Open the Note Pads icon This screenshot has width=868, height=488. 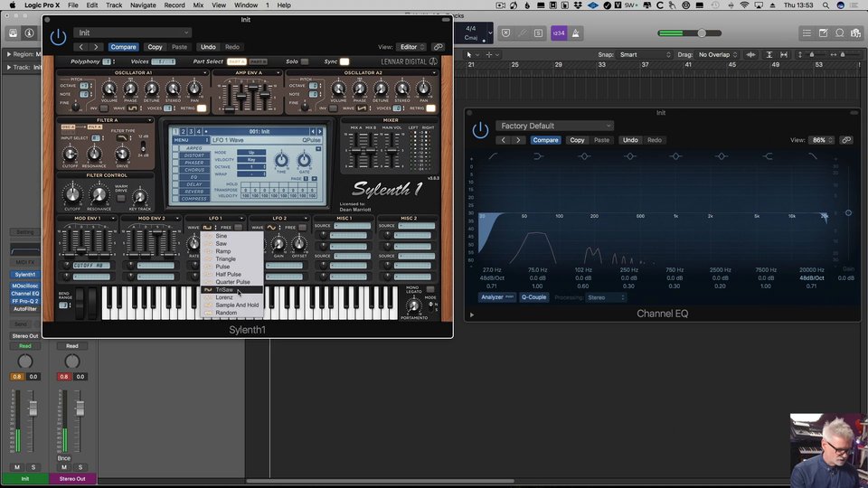(823, 33)
